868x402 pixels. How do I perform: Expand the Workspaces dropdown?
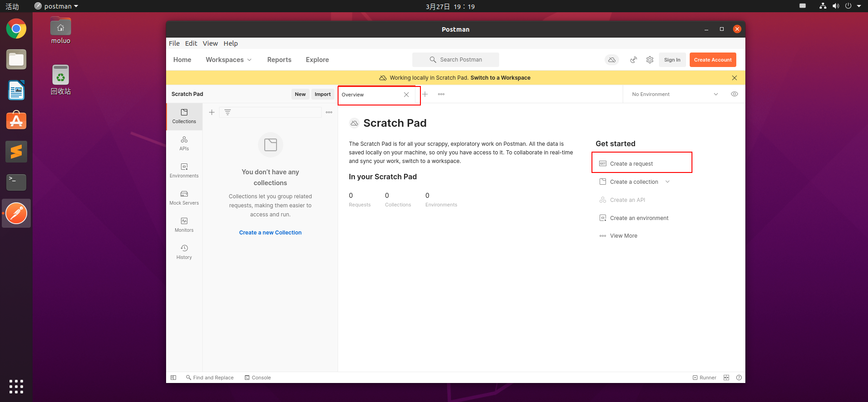pos(229,60)
